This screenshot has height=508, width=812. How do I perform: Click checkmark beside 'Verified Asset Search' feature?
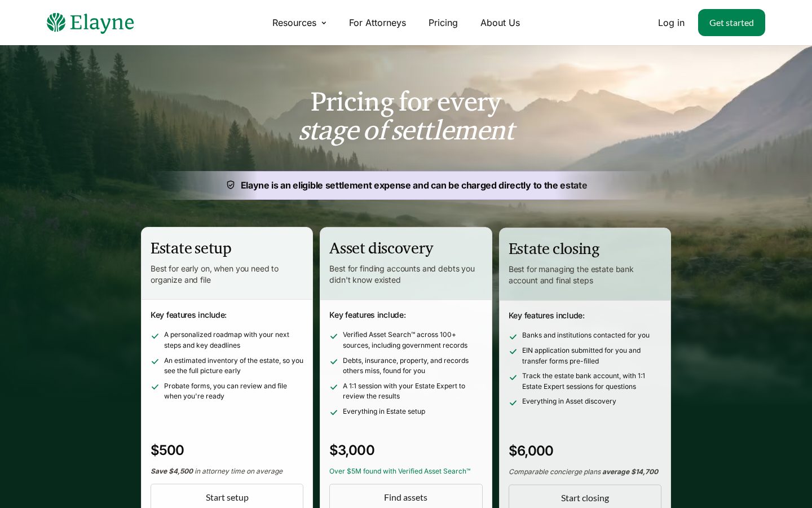point(334,336)
